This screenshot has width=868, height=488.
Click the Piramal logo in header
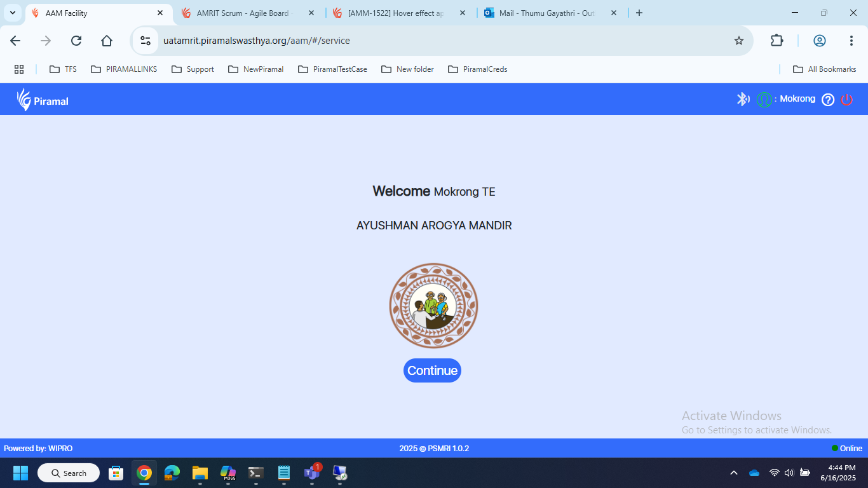click(43, 100)
